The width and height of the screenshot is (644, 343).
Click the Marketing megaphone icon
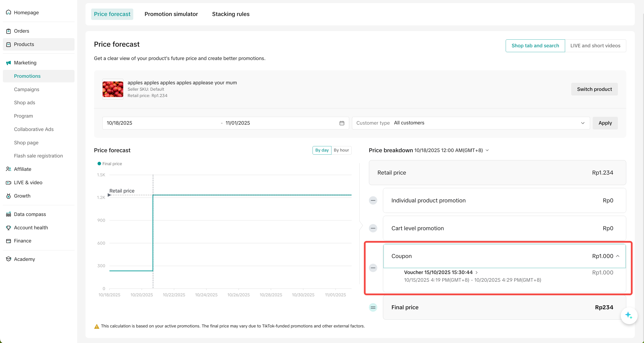9,63
